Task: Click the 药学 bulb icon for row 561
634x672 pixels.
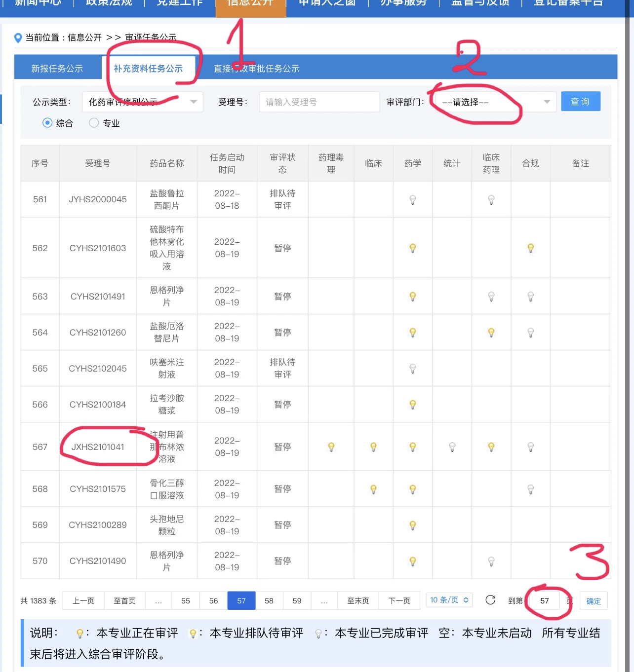Action: click(x=413, y=200)
